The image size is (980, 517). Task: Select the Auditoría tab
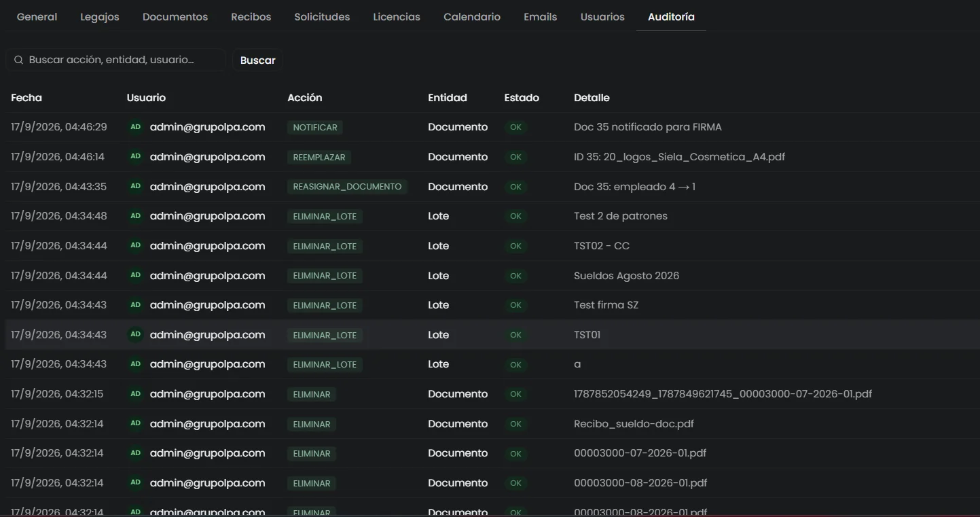click(671, 17)
